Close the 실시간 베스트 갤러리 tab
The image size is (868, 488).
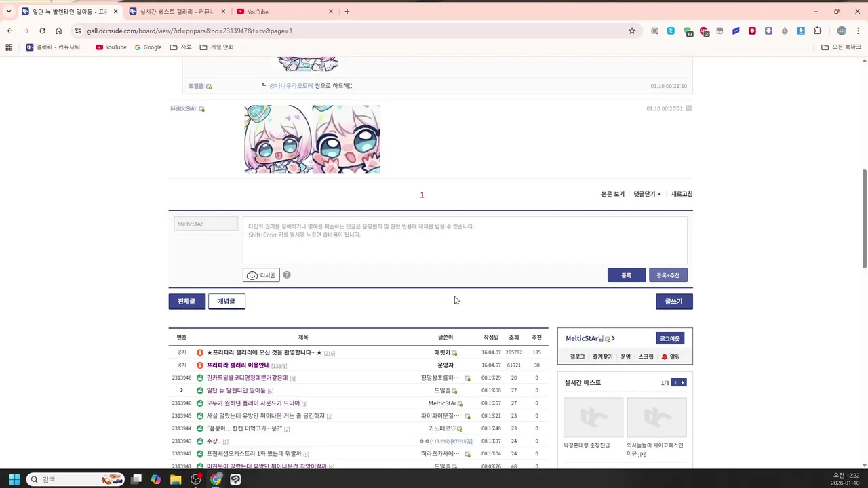point(223,12)
